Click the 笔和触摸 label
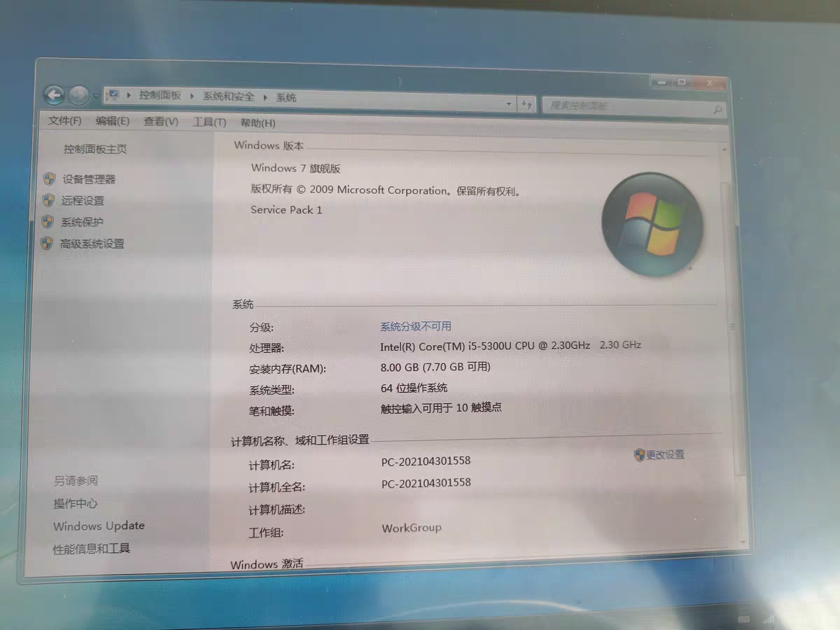Viewport: 840px width, 630px height. pyautogui.click(x=272, y=412)
